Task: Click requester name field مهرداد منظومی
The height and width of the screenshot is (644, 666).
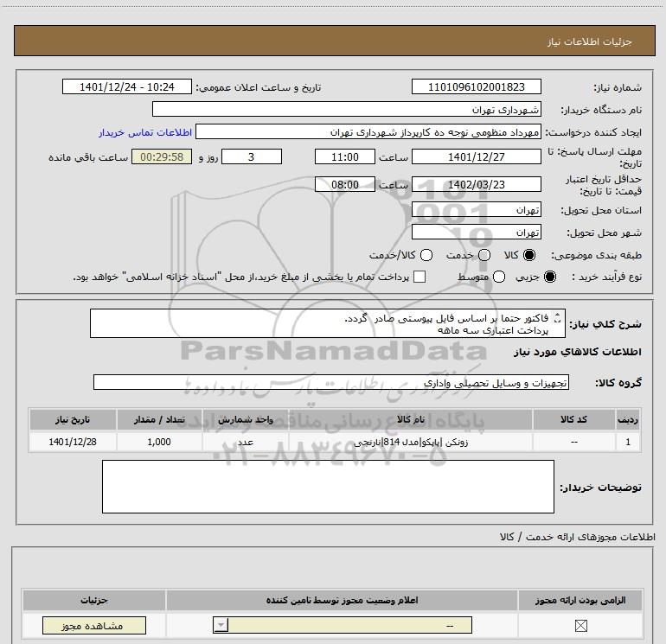Action: coord(368,131)
